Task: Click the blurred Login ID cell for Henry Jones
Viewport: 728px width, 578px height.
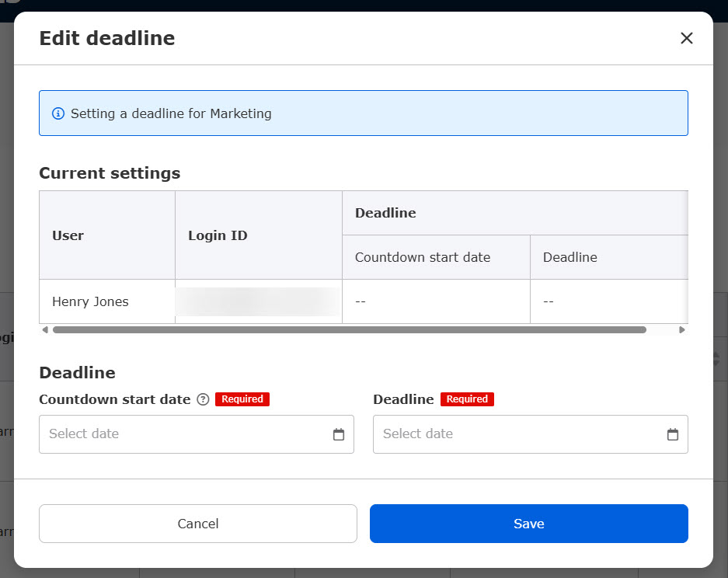Action: (258, 301)
